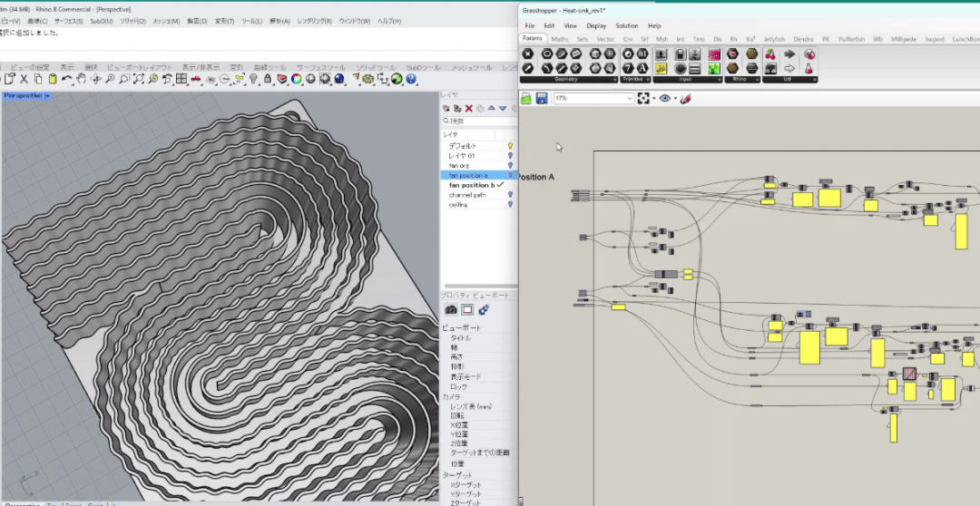Switch to the Vector component tab
Screen dimensions: 980x506
tap(605, 40)
